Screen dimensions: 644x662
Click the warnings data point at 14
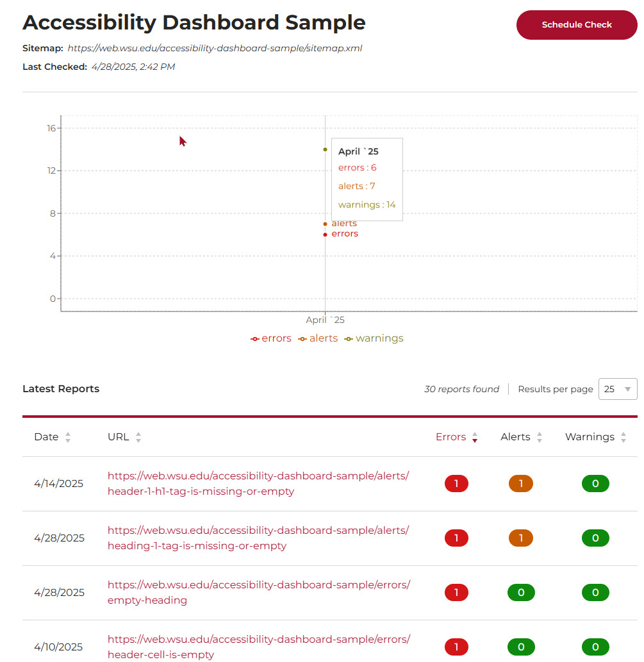pyautogui.click(x=325, y=149)
